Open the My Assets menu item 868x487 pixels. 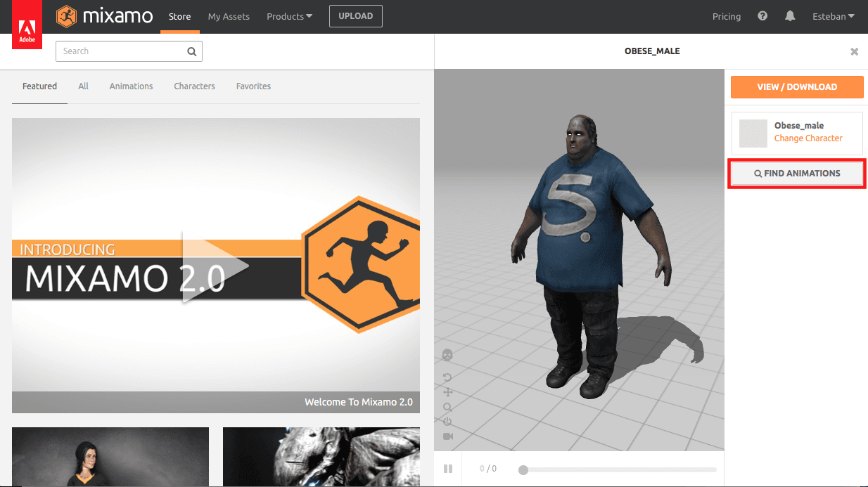click(229, 16)
